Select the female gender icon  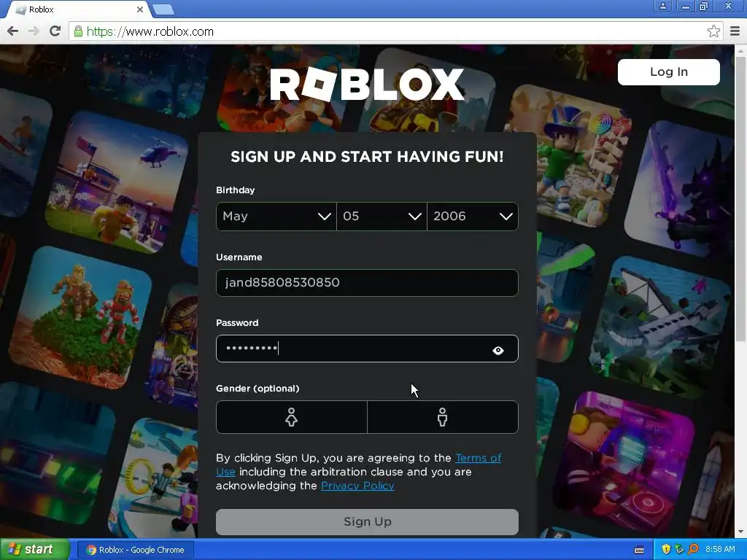[x=292, y=417]
